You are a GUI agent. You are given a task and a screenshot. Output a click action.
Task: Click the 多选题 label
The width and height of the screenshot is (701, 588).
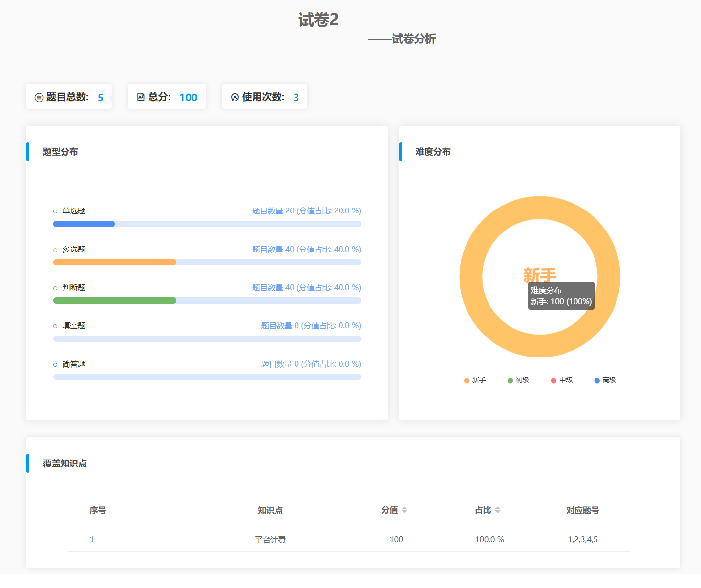coord(74,249)
